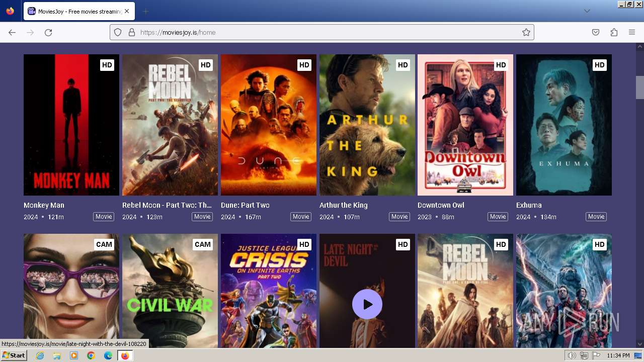Screen dimensions: 644x362
Task: Click the CAM badge on Civil War
Action: pyautogui.click(x=203, y=244)
